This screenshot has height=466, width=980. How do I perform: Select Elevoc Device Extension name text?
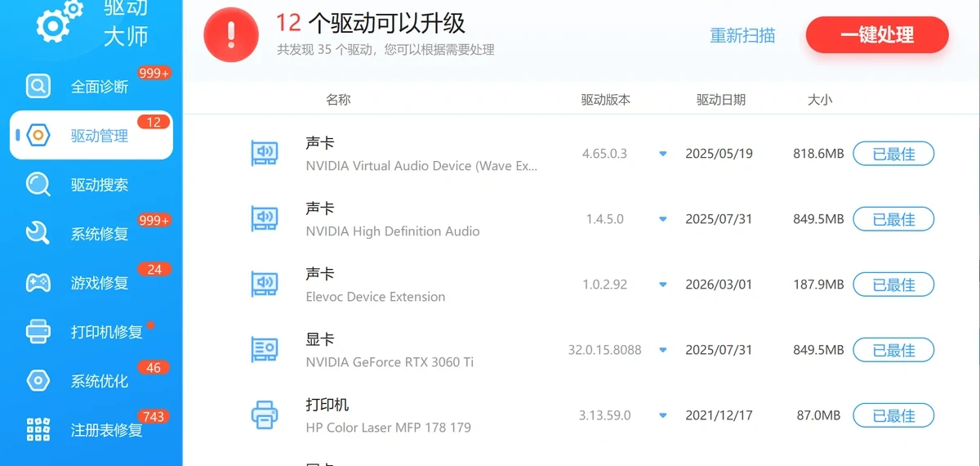376,297
